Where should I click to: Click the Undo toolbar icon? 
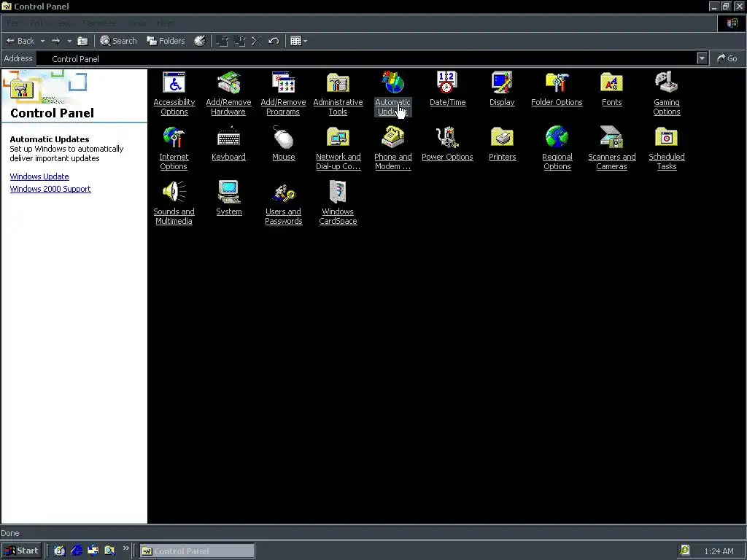click(274, 41)
